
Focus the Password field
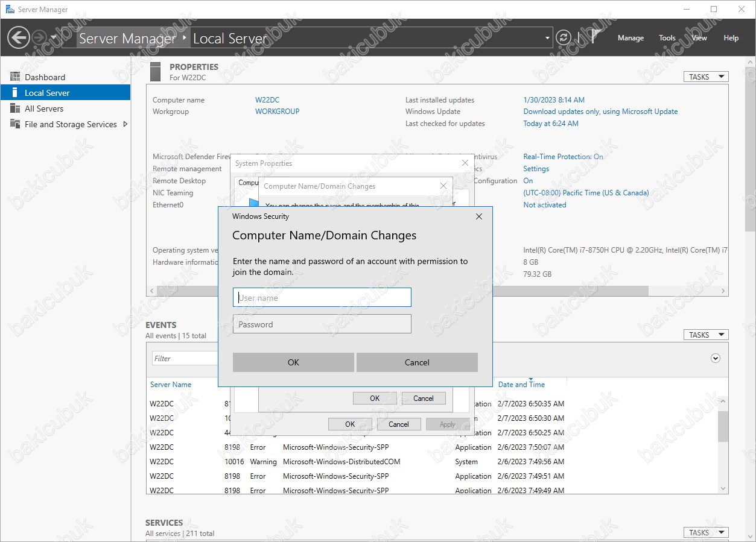click(322, 324)
